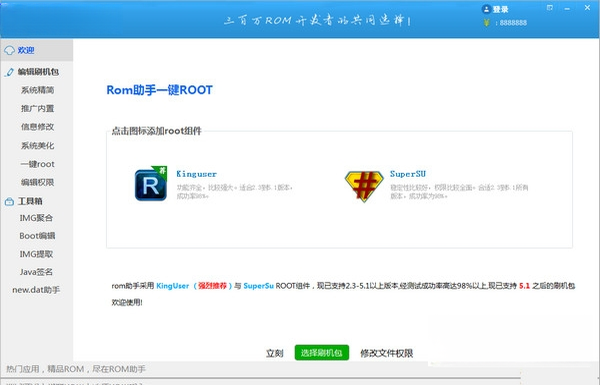This screenshot has width=600, height=385.
Task: Select 推广内置 sidebar item
Action: pos(38,109)
